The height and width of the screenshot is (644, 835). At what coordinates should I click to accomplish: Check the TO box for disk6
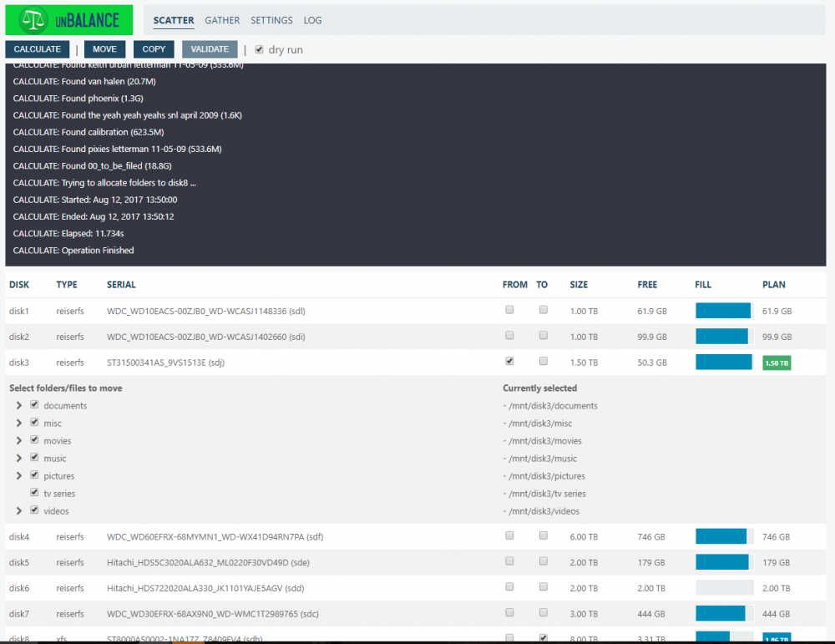pyautogui.click(x=544, y=586)
